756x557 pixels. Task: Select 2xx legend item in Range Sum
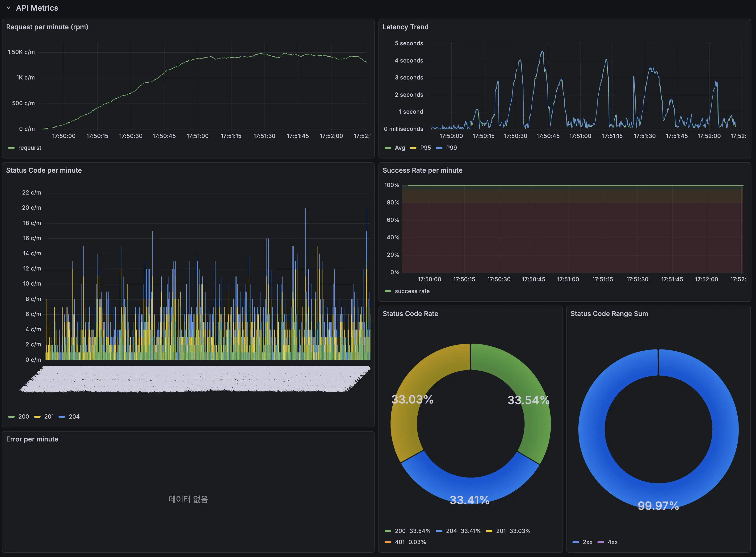(587, 542)
